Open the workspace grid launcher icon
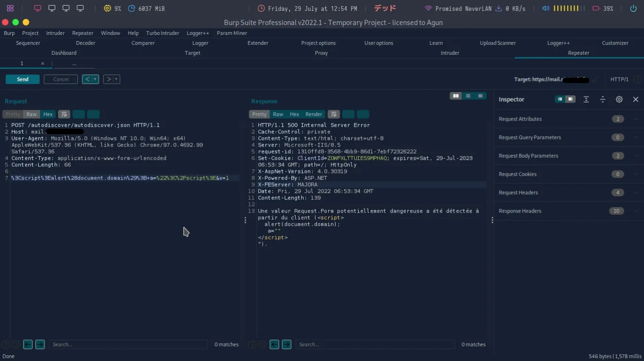Viewport: 644px width, 361px height. [10, 9]
